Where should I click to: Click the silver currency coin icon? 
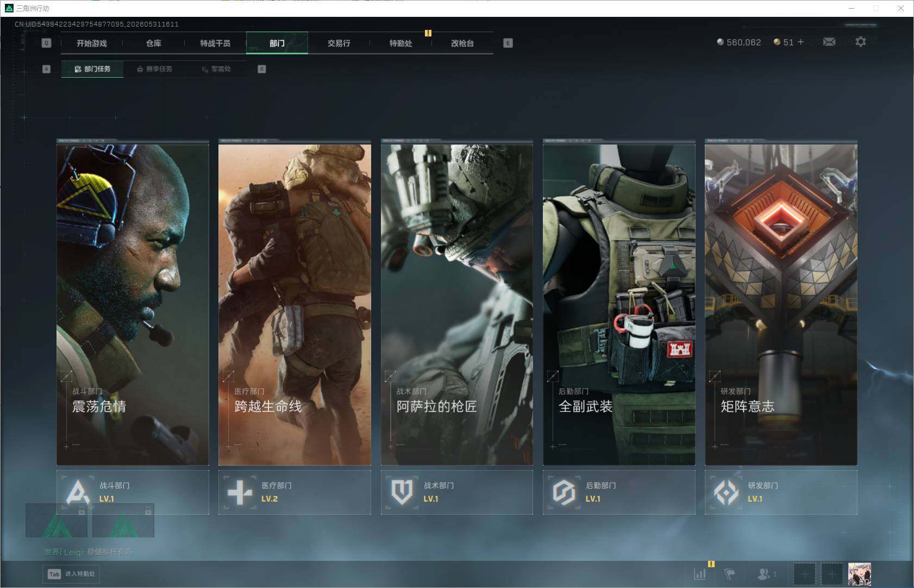tap(721, 42)
